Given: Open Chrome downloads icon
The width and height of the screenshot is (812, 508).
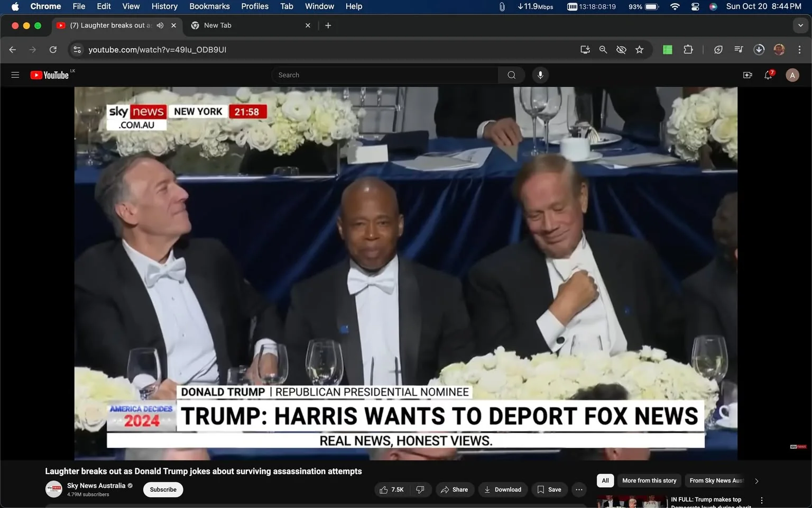Looking at the screenshot, I should coord(759,50).
